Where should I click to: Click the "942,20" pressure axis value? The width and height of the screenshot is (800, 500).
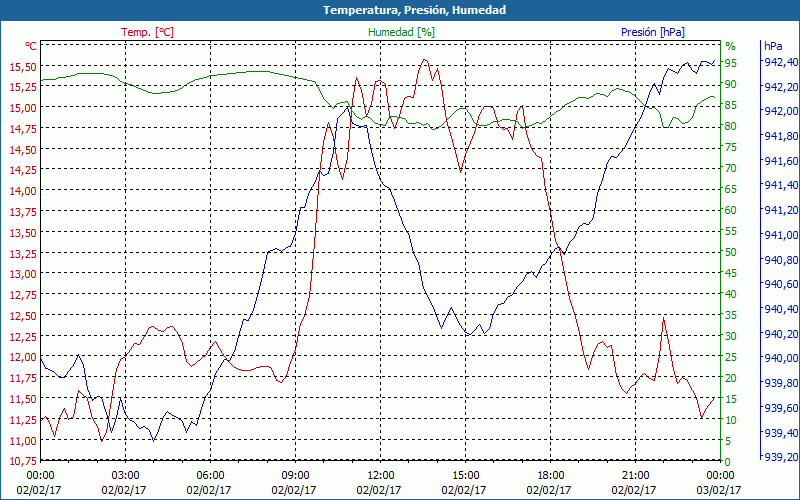click(781, 87)
